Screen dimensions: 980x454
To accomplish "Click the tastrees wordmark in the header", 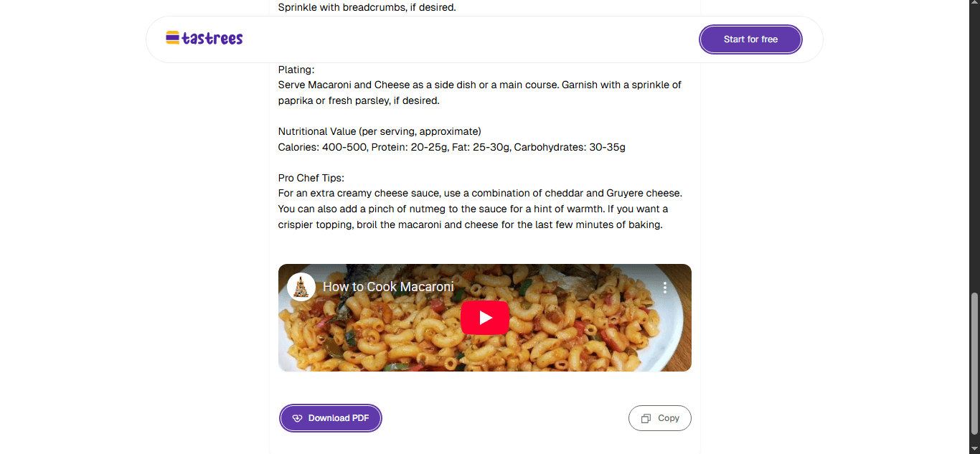I will coord(212,39).
